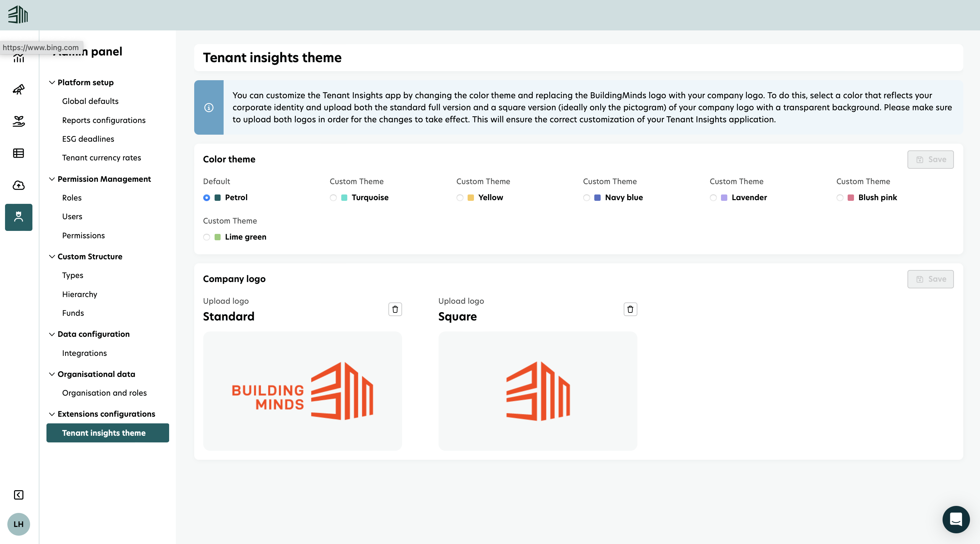Choose the Lime green theme radio button
This screenshot has height=544, width=980.
click(x=207, y=237)
